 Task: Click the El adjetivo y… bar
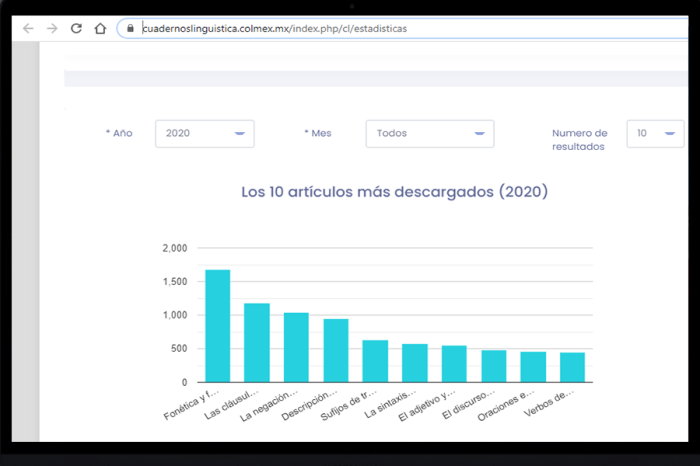coord(454,364)
